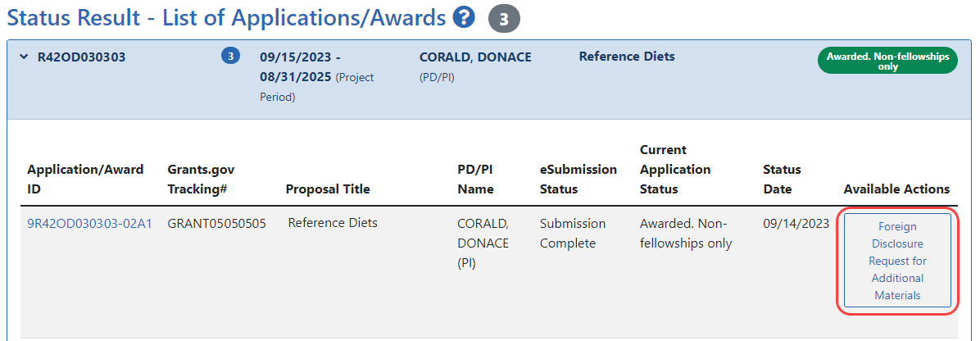
Task: Click the Available Actions column header
Action: pos(896,189)
